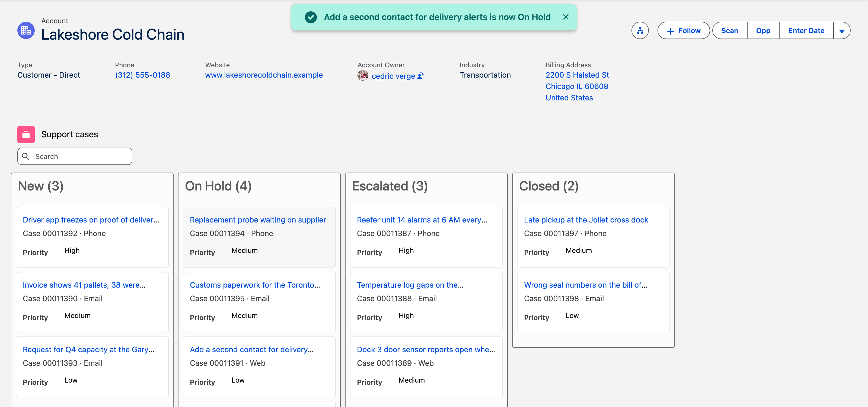The height and width of the screenshot is (407, 868).
Task: Click the Lakeshore Cold Chain account icon
Action: tap(26, 31)
